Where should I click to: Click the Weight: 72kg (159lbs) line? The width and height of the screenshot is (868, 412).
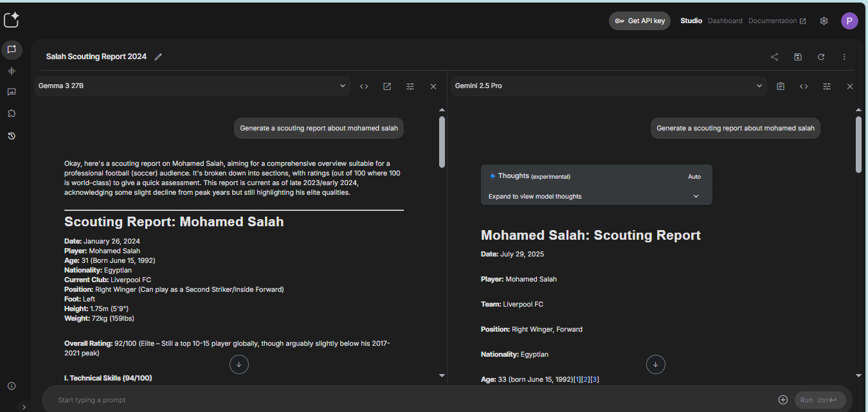[99, 318]
